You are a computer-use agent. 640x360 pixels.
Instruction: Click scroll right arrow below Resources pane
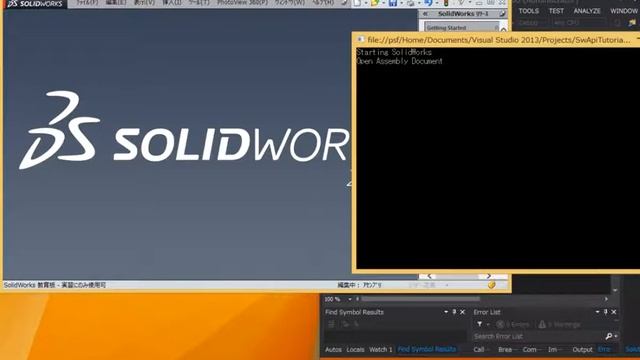[488, 277]
